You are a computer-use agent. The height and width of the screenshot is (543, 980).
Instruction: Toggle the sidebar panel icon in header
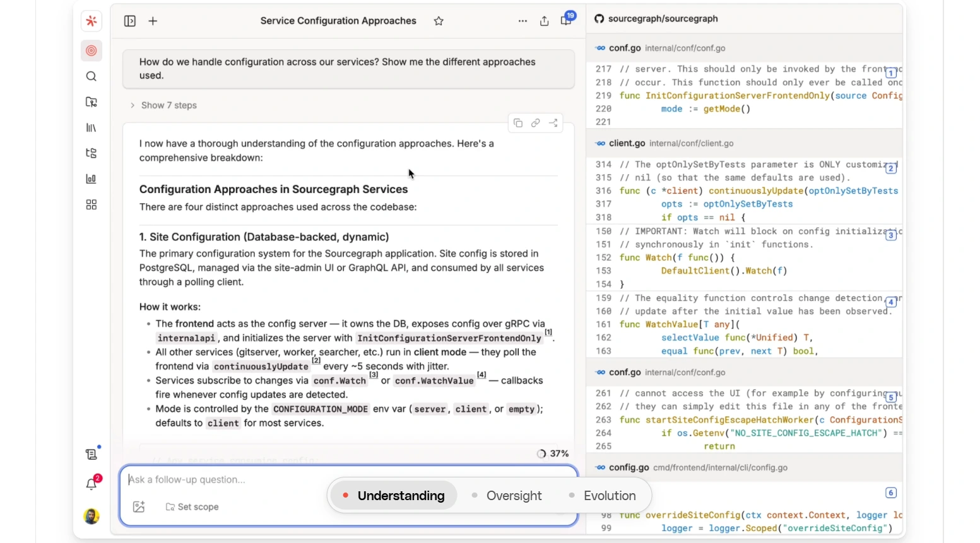tap(130, 21)
